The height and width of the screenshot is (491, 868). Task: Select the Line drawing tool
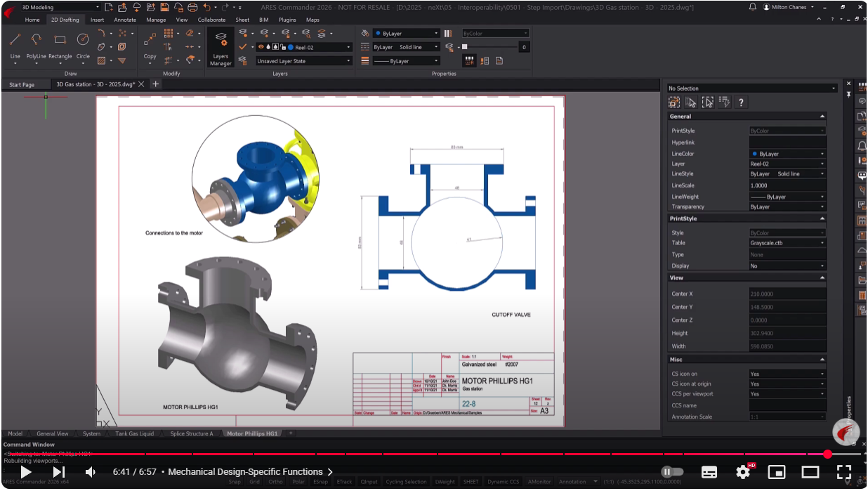[x=15, y=45]
